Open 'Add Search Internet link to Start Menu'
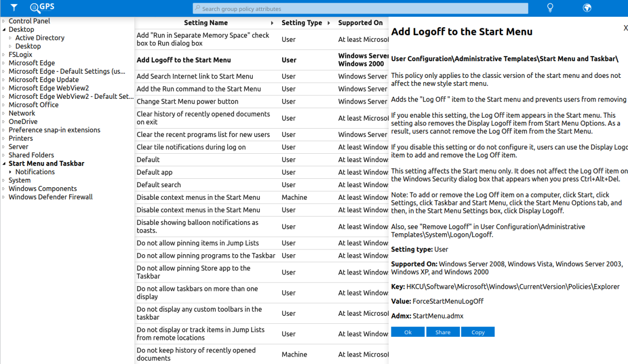The width and height of the screenshot is (628, 364). point(262,76)
